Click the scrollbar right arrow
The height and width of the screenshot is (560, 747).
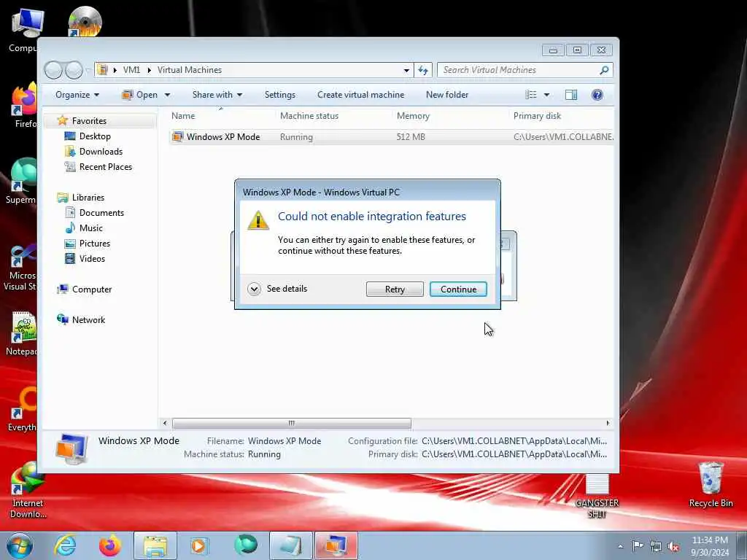click(608, 423)
